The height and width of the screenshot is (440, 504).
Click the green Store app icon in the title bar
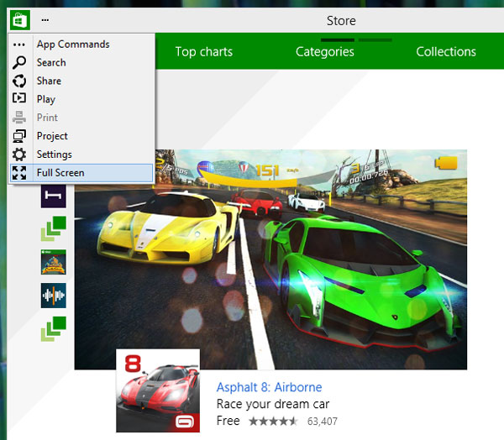pos(20,20)
